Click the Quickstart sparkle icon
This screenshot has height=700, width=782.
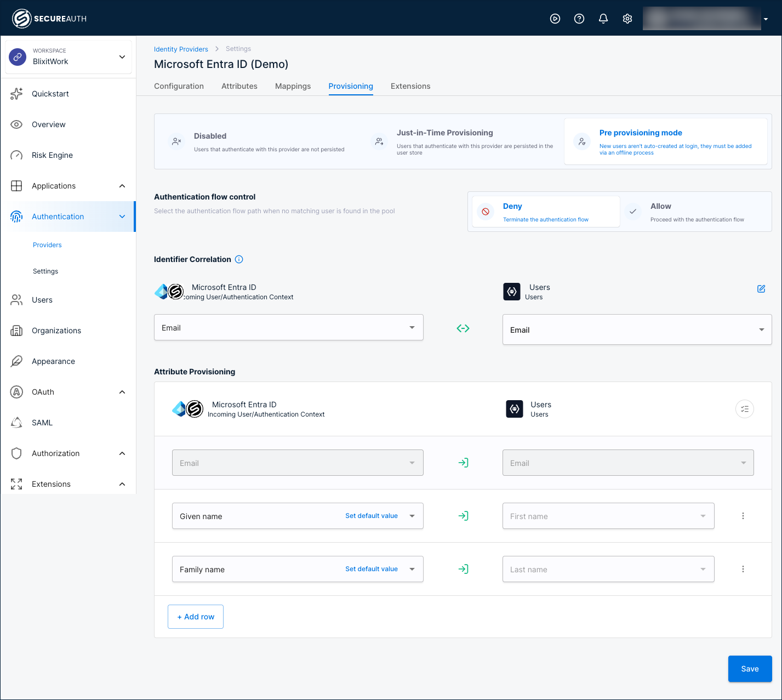click(x=16, y=94)
